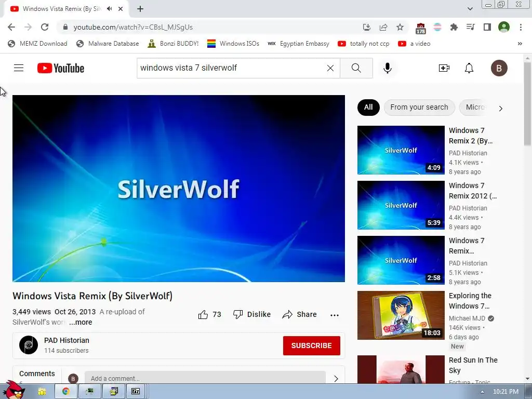Click the Create video icon

point(444,68)
